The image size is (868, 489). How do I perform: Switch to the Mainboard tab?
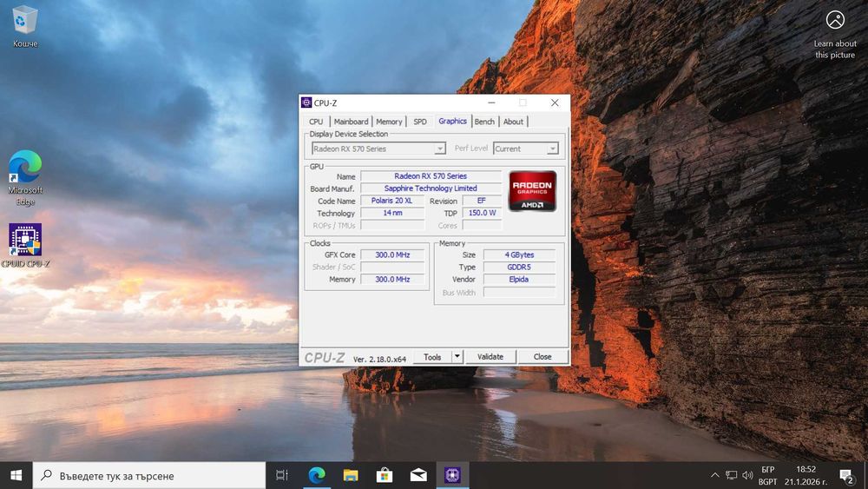[351, 122]
